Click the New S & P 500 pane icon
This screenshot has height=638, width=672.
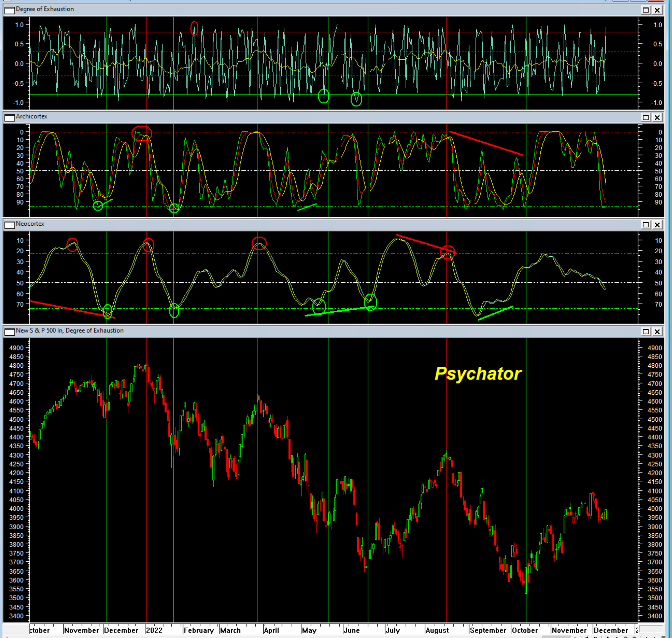click(9, 332)
